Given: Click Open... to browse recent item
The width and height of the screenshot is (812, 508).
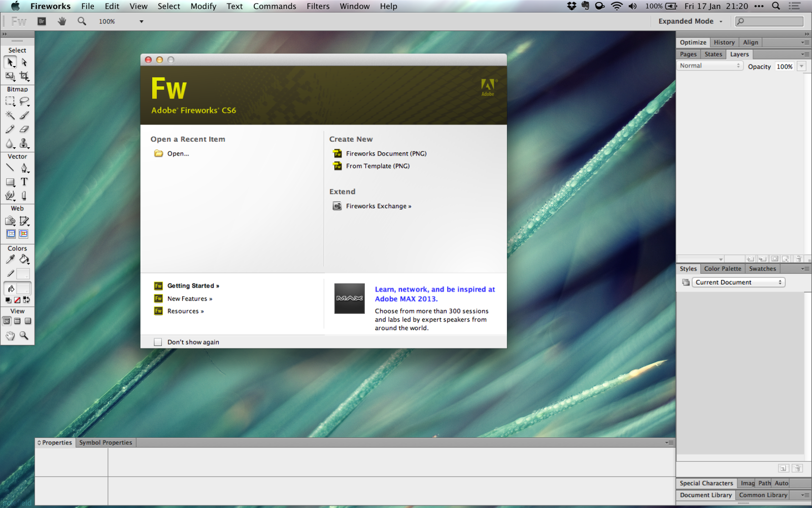Looking at the screenshot, I should click(x=178, y=153).
